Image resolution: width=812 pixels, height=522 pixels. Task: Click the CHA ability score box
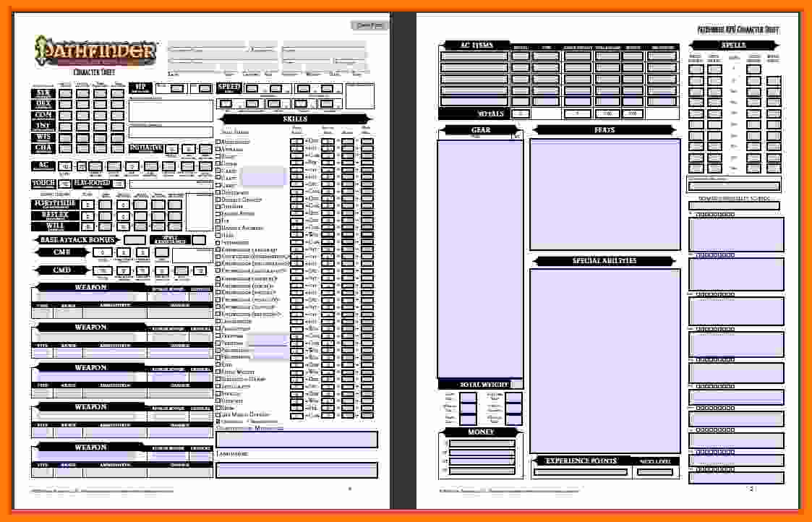point(65,149)
